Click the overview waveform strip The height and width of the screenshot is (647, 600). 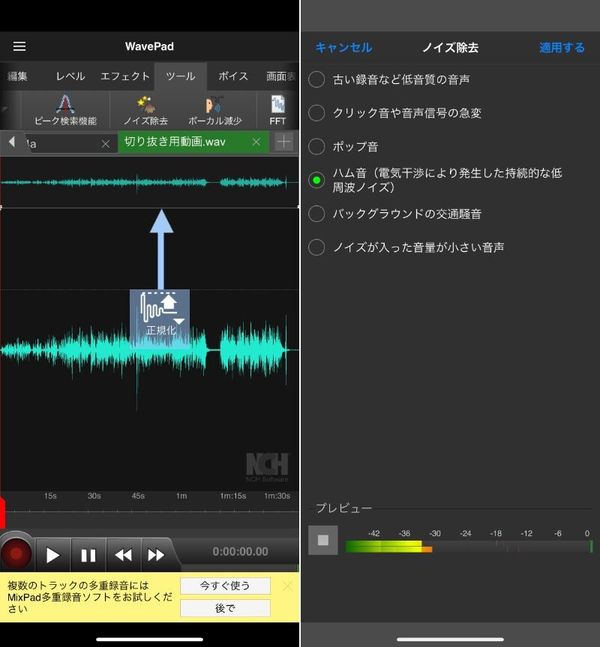(149, 182)
